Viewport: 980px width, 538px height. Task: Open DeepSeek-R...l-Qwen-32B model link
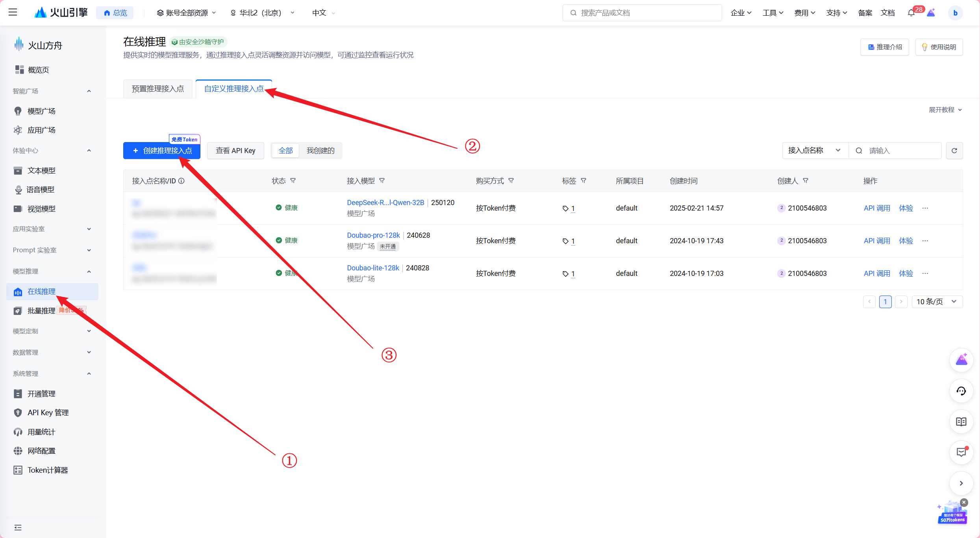[385, 202]
